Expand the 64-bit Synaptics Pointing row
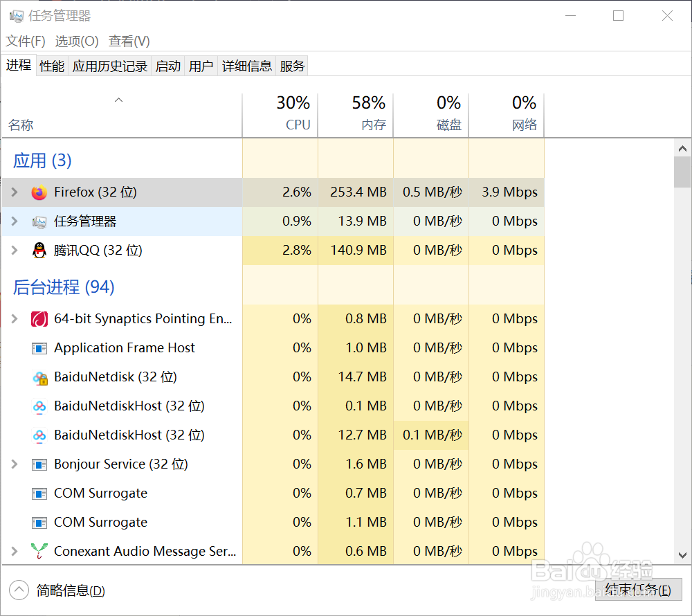This screenshot has height=616, width=692. coord(14,318)
